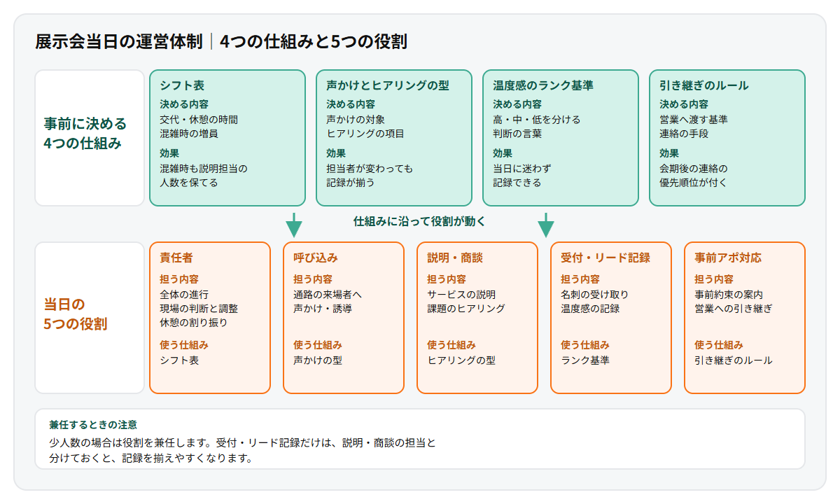
Task: Click the orange card heading "受付・リード記録"
Action: [x=605, y=258]
